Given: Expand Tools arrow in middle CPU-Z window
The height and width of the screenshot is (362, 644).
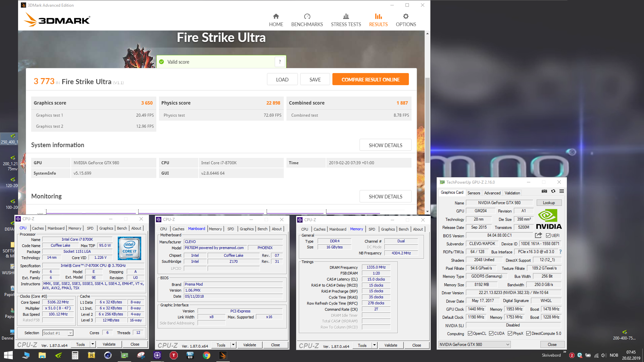Looking at the screenshot, I should coord(233,345).
